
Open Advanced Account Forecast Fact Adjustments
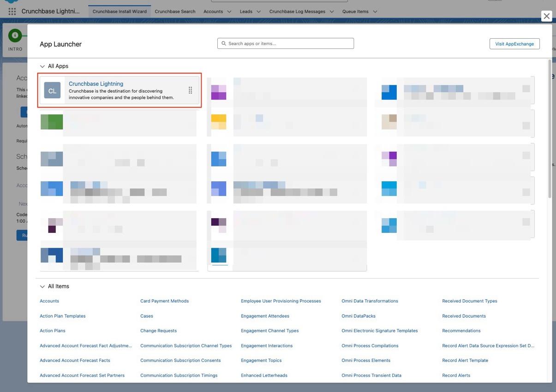point(86,345)
